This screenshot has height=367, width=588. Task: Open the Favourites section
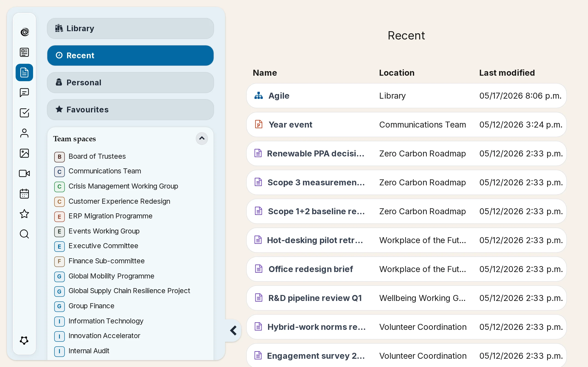coord(130,110)
